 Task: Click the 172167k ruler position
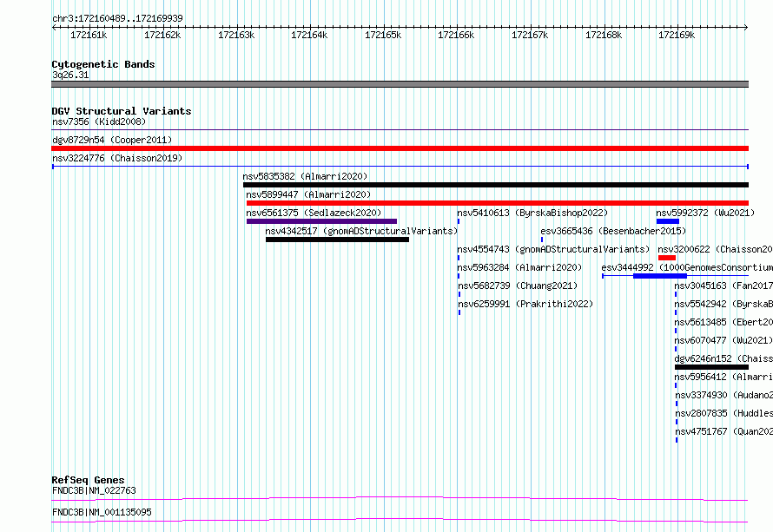click(530, 35)
